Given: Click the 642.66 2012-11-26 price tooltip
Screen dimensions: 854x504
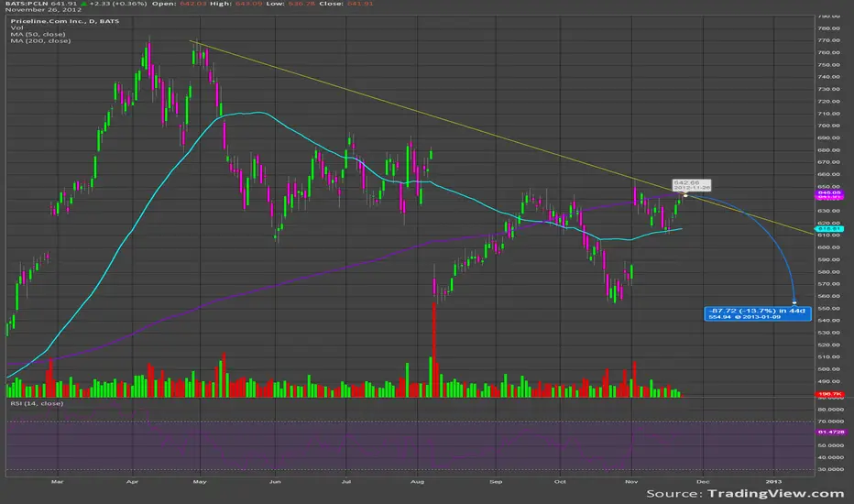Looking at the screenshot, I should coord(692,185).
